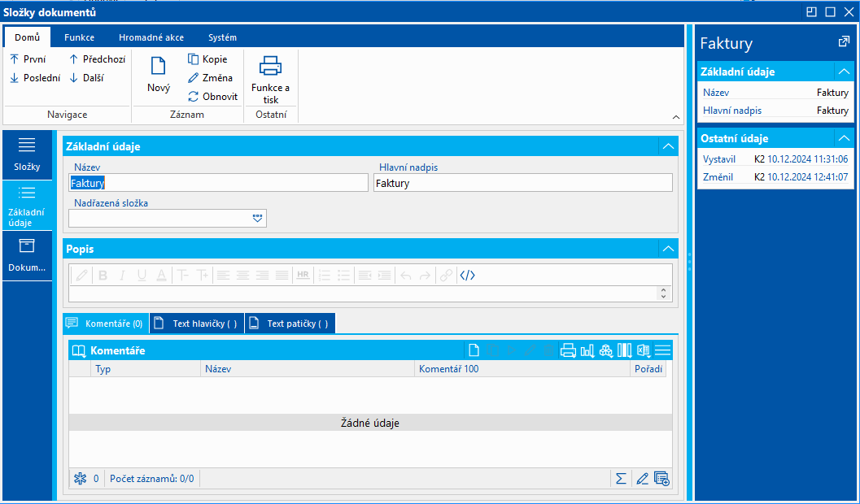Switch to the Text hlavičky tab
Viewport: 860px width, 504px height.
point(198,324)
